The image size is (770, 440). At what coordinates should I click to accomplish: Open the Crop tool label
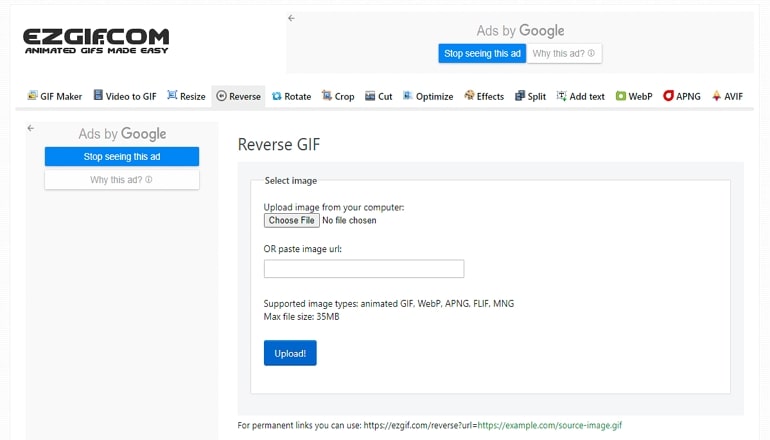[x=344, y=97]
